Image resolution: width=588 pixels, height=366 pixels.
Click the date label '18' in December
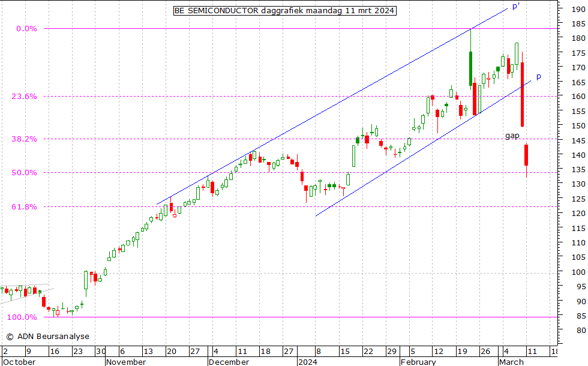265,352
